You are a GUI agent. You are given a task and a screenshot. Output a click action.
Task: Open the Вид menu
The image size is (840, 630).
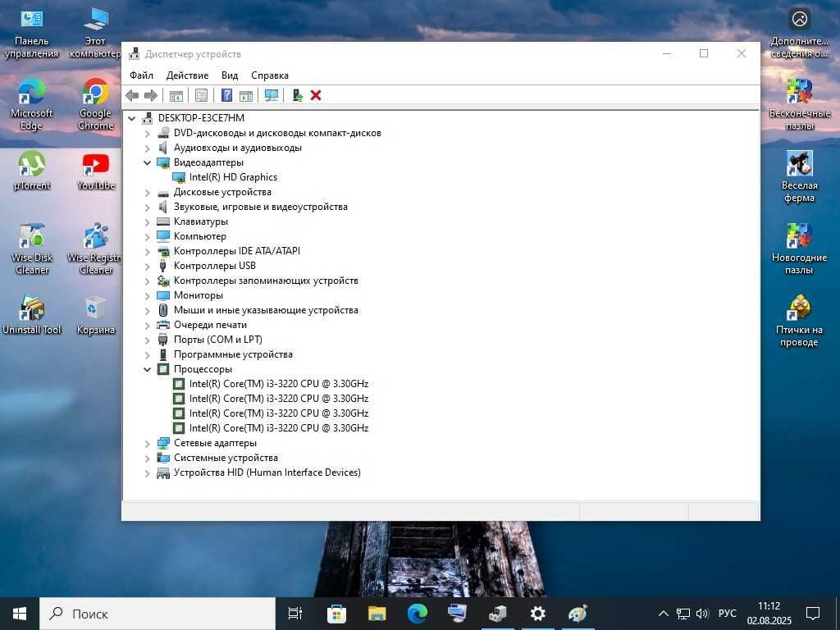[x=230, y=75]
